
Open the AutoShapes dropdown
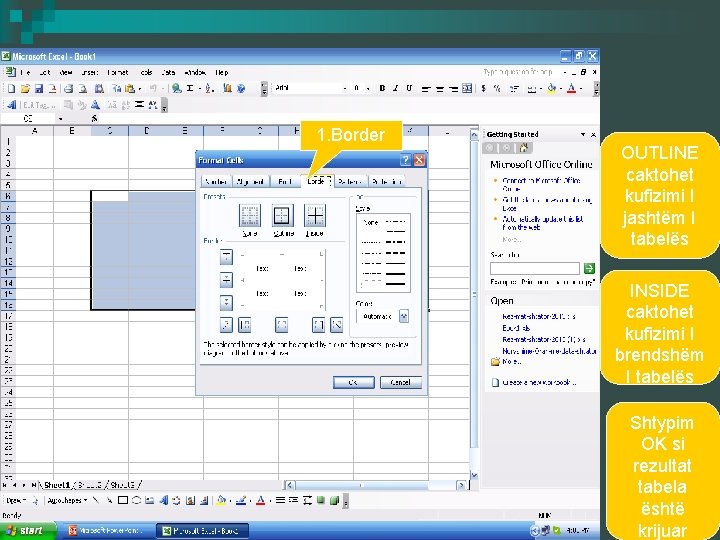pyautogui.click(x=67, y=501)
